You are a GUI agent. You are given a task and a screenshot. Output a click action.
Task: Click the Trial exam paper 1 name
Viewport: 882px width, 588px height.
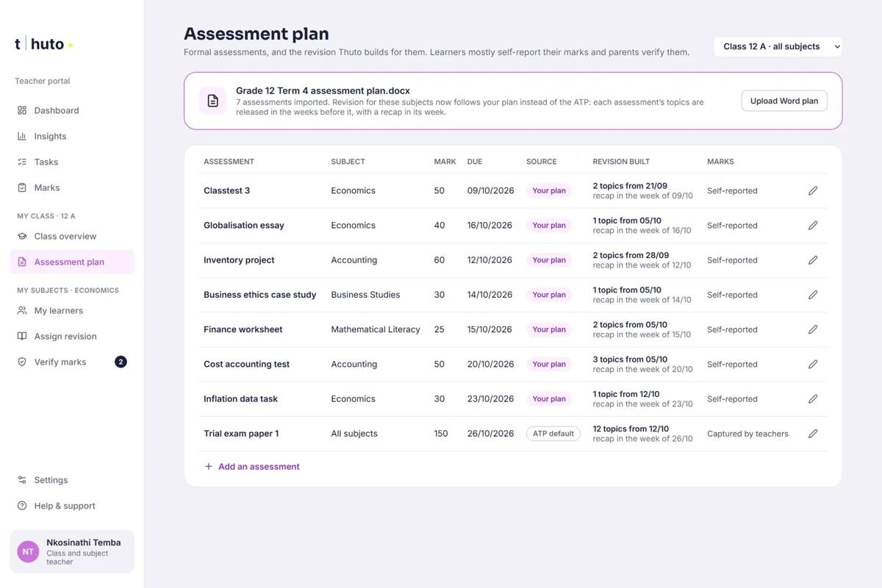(241, 434)
